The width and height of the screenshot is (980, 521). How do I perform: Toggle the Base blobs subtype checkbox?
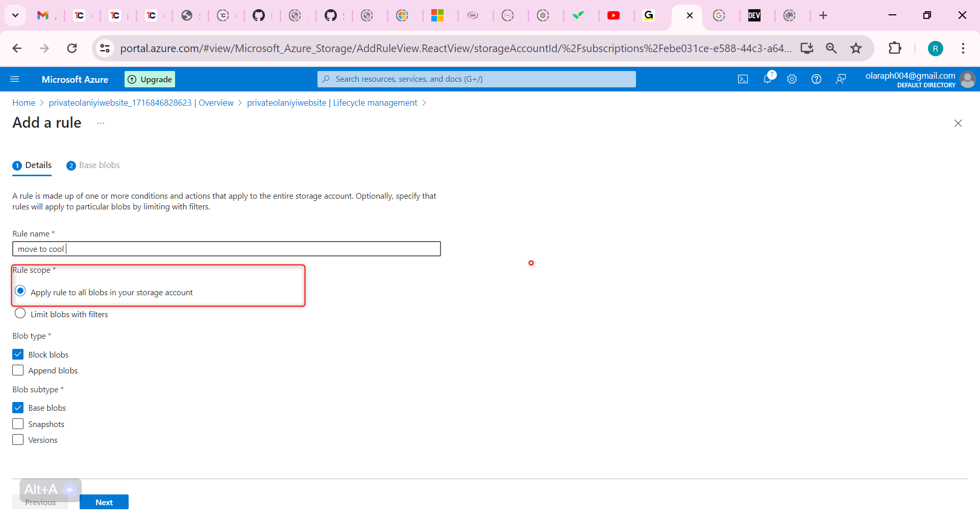pyautogui.click(x=18, y=408)
